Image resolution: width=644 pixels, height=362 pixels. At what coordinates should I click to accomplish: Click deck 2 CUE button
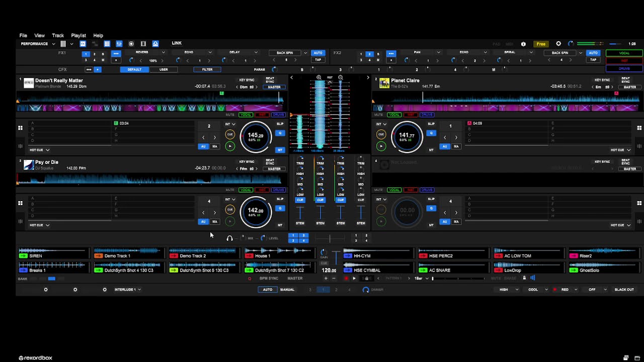click(x=381, y=134)
